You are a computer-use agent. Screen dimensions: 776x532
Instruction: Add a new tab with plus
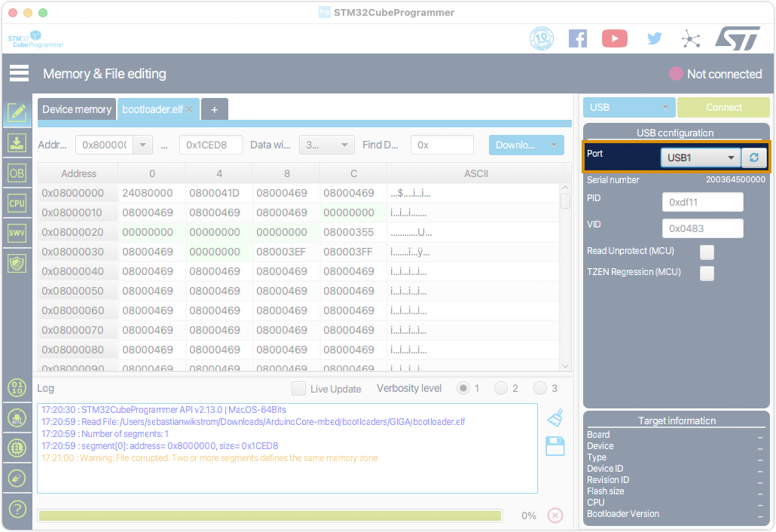214,109
